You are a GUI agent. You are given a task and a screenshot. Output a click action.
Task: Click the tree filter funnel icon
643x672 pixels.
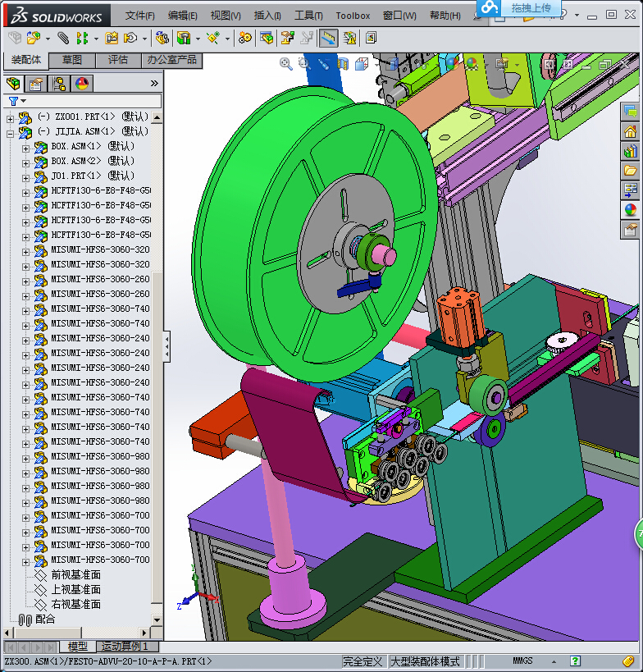[13, 102]
